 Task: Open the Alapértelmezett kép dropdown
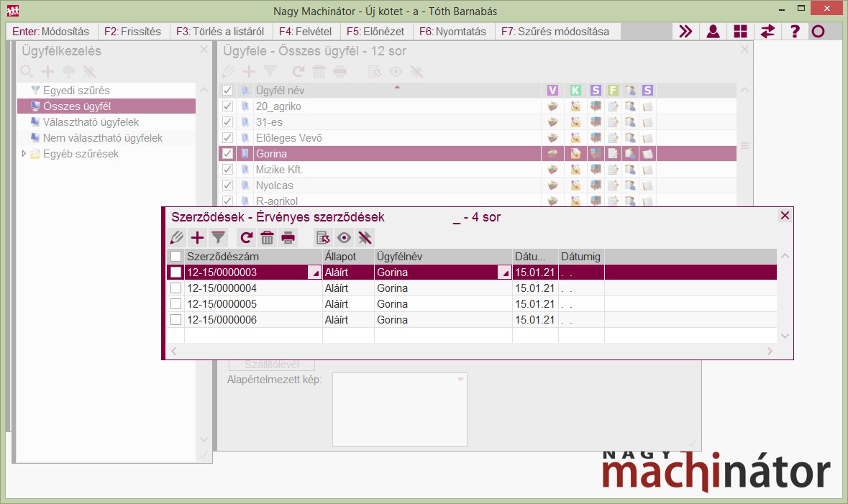460,379
